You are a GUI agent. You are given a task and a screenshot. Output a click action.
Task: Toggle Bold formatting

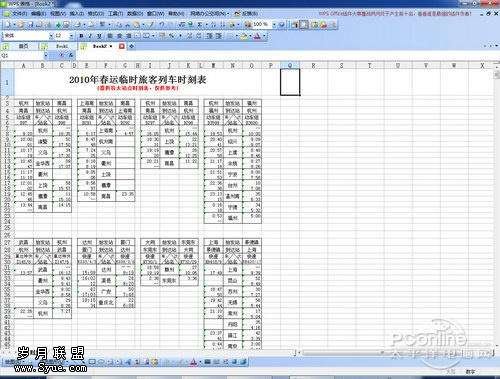[81, 36]
